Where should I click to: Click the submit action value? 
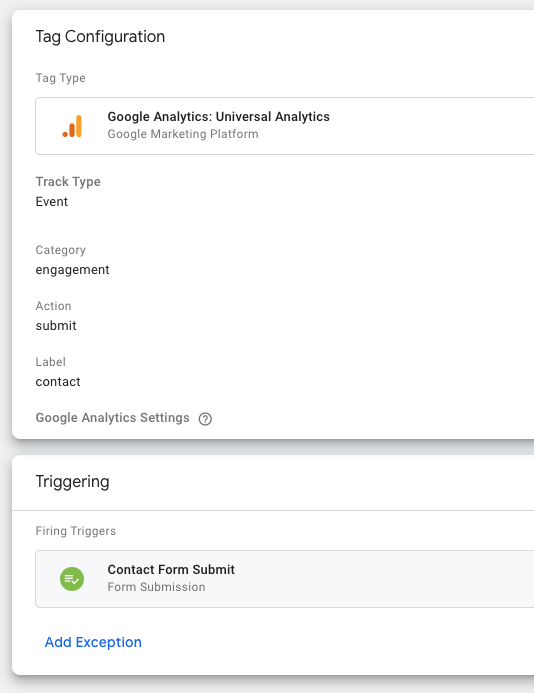pos(56,326)
